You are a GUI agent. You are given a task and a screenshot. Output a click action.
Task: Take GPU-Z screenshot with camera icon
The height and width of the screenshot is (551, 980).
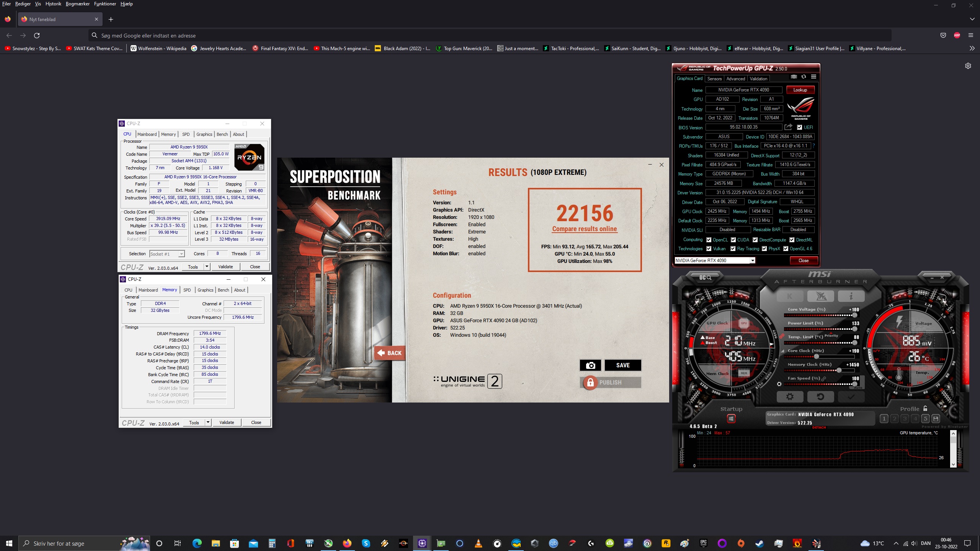794,77
